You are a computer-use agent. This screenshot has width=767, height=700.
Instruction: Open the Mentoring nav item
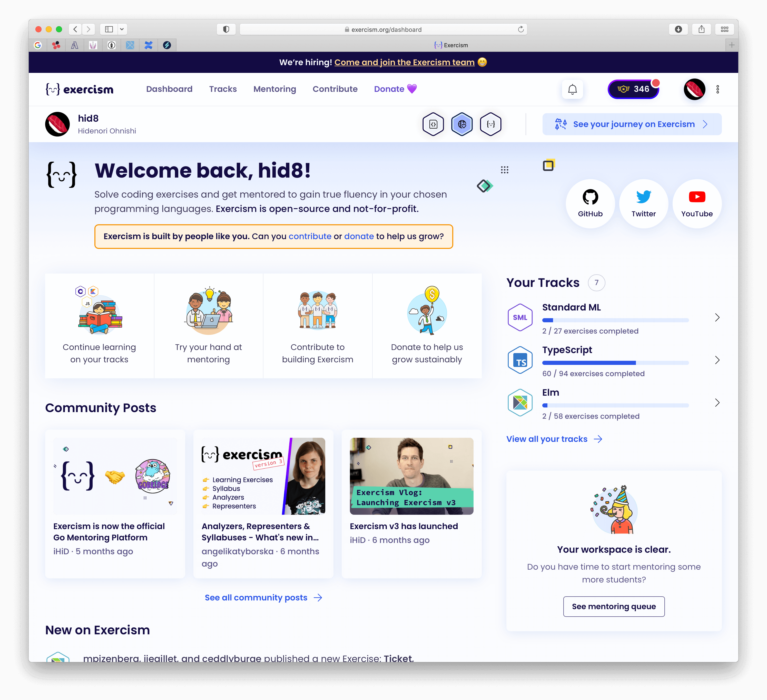point(275,89)
